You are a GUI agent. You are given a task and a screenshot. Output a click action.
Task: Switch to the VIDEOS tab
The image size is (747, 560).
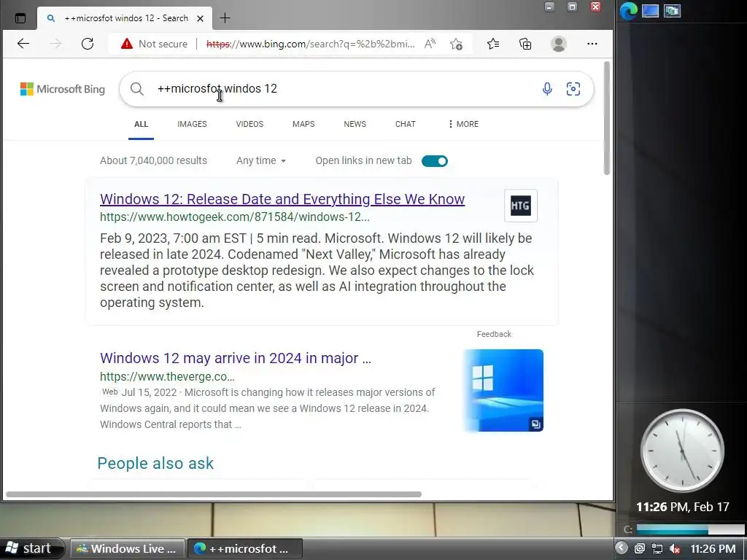click(249, 124)
